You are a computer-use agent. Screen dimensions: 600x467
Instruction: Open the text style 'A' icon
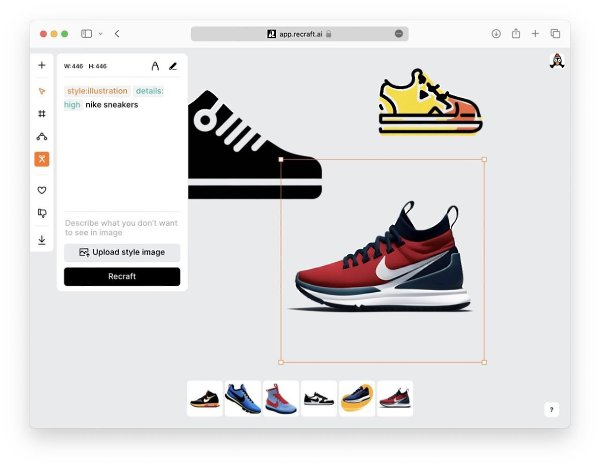tap(155, 66)
